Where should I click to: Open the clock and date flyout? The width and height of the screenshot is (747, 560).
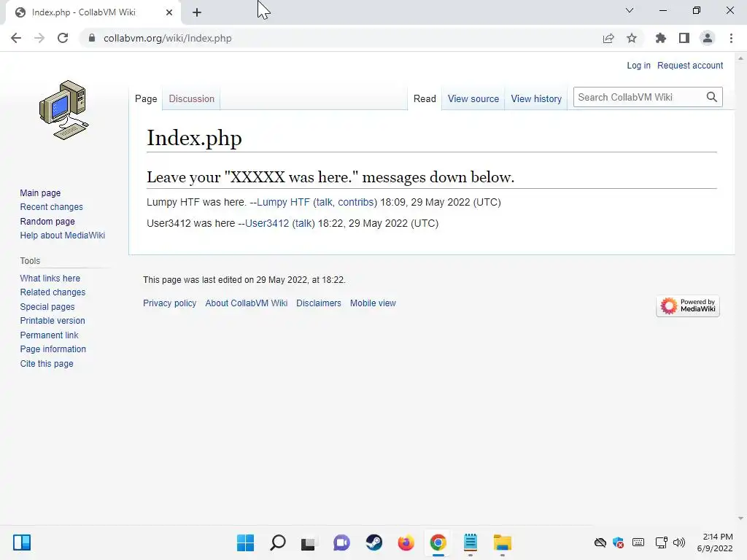(x=715, y=542)
